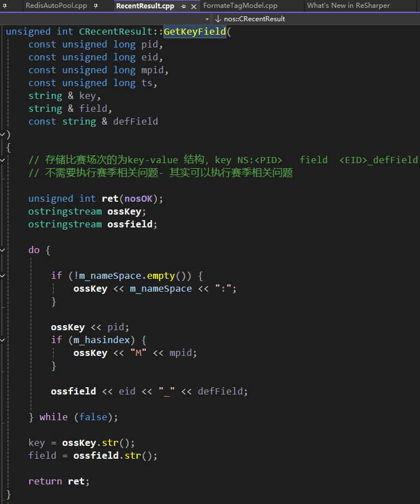Pin the RedisAutoPool.cpp tab
Screen dimensions: 420x504
tap(96, 6)
